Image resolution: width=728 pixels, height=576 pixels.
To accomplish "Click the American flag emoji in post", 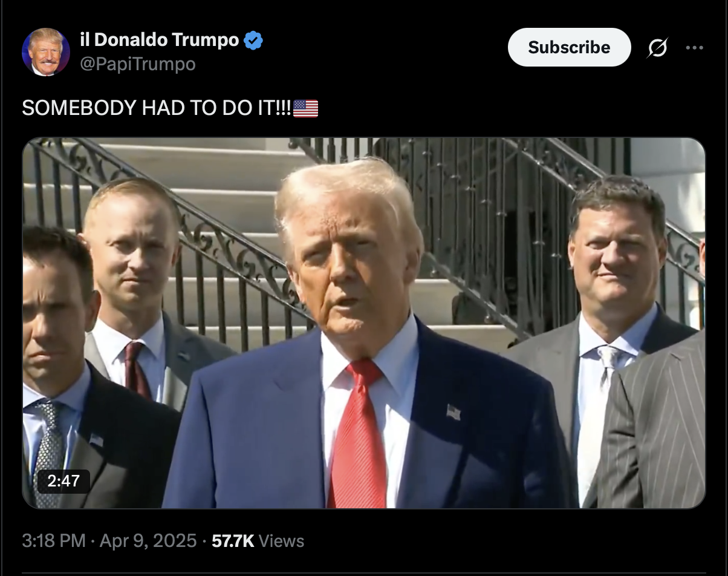I will (x=305, y=108).
